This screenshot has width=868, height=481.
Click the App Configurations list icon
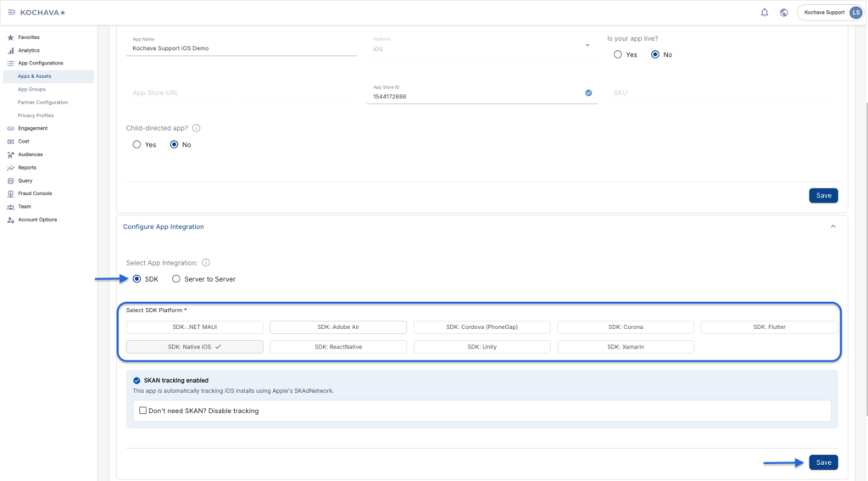10,63
